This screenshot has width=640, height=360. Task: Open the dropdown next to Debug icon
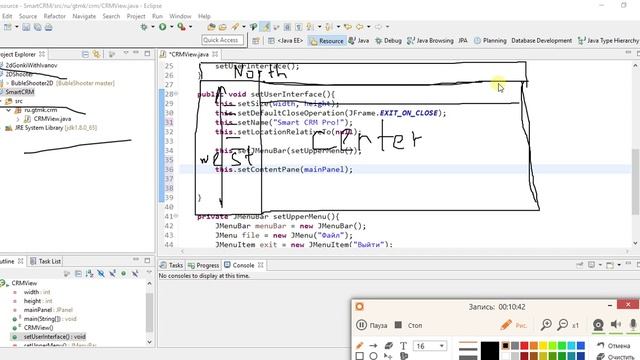point(153,27)
